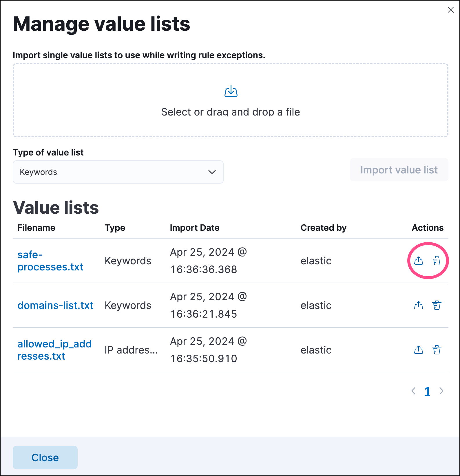Open the domains-list.txt file link
The image size is (460, 476).
(55, 305)
